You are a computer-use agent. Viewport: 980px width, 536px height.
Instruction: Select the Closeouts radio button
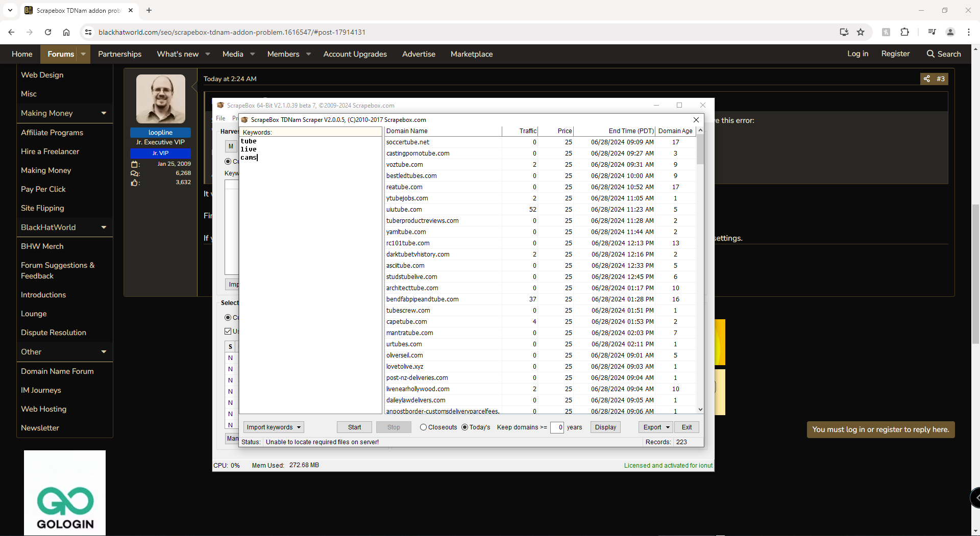point(423,427)
